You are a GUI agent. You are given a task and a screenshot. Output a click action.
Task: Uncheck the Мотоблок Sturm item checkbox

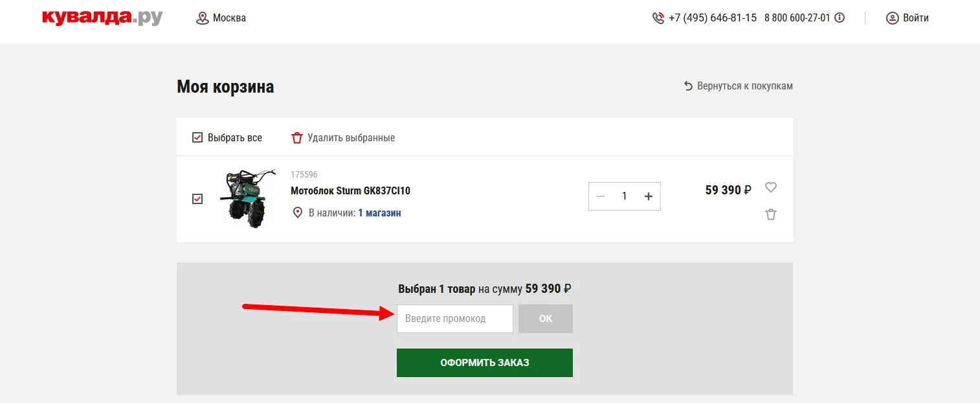pos(197,199)
